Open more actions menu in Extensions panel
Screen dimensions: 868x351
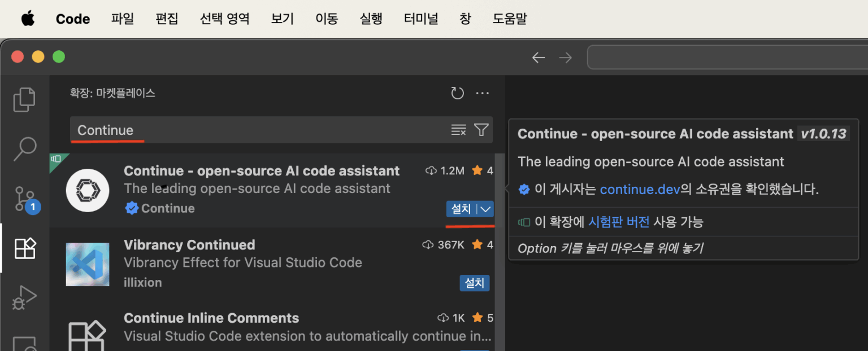coord(483,93)
